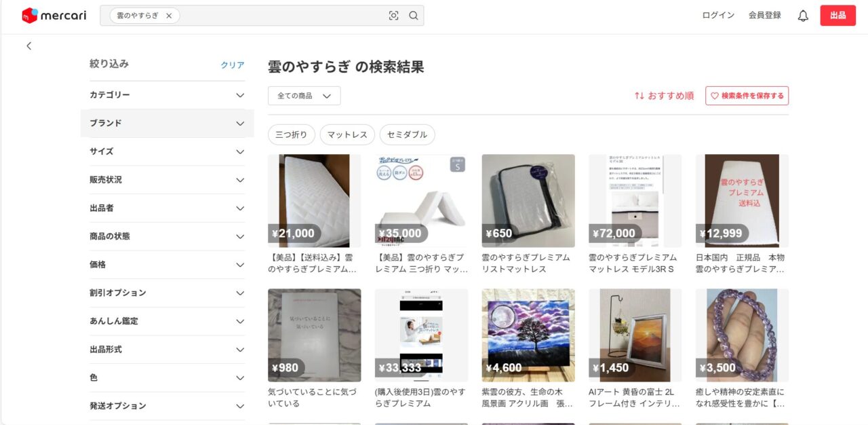Expand the 出品形式 filter

(x=167, y=350)
